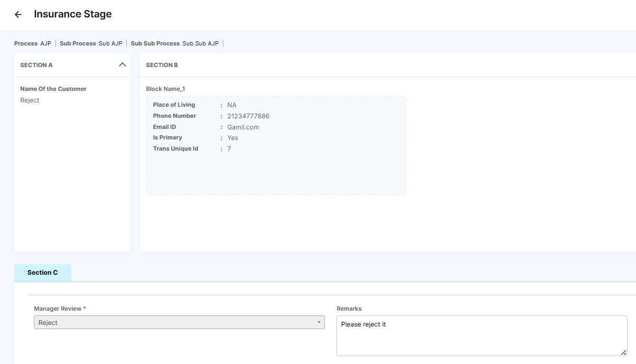Click the Remarks box resize handle
This screenshot has height=364, width=636.
tap(624, 352)
